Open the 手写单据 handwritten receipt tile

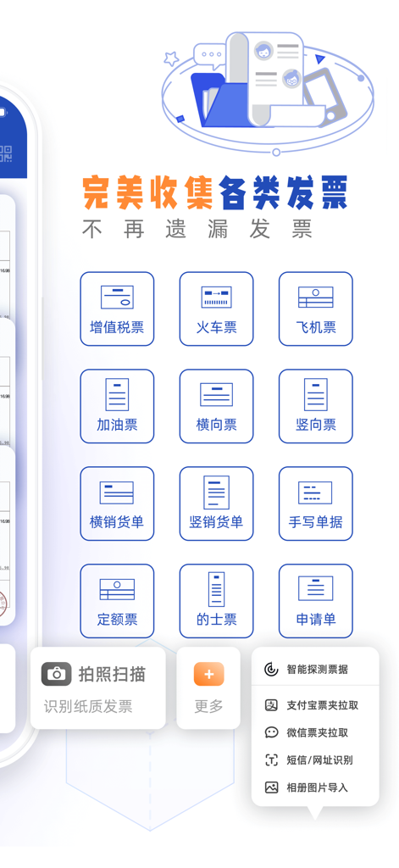(x=315, y=504)
